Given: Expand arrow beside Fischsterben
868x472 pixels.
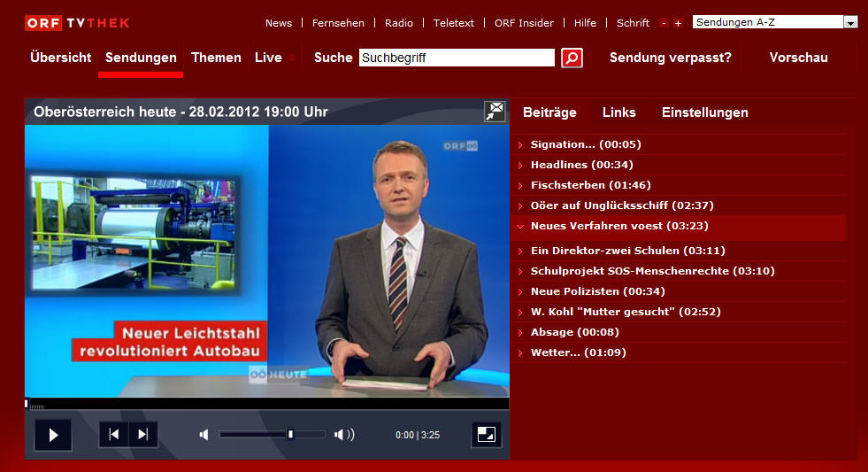Looking at the screenshot, I should [520, 186].
